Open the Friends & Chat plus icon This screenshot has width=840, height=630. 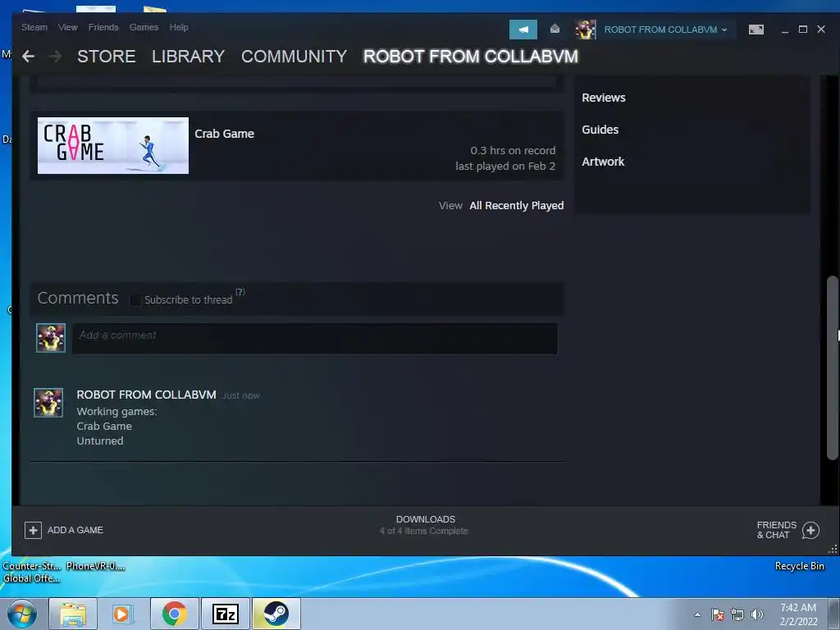pos(810,531)
